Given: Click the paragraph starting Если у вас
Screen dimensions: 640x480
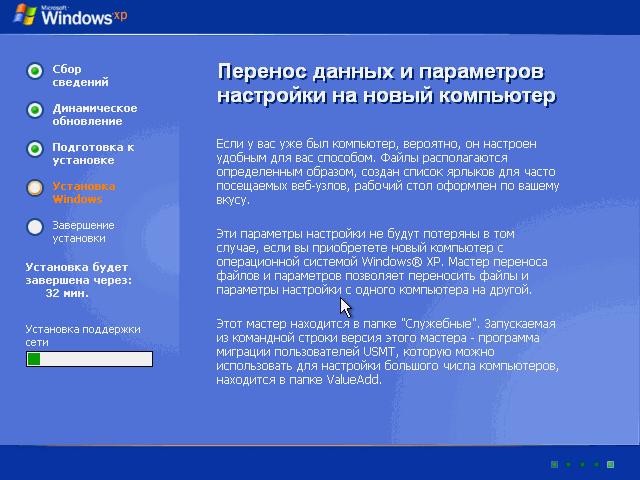Looking at the screenshot, I should (x=387, y=172).
